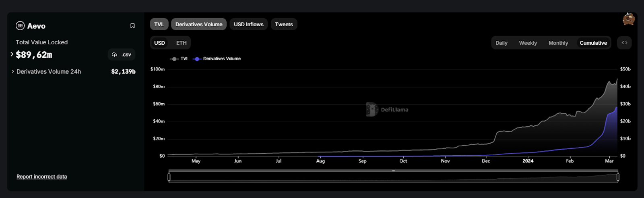The height and width of the screenshot is (198, 644).
Task: Toggle the Derivatives Volume chart series
Action: point(199,24)
